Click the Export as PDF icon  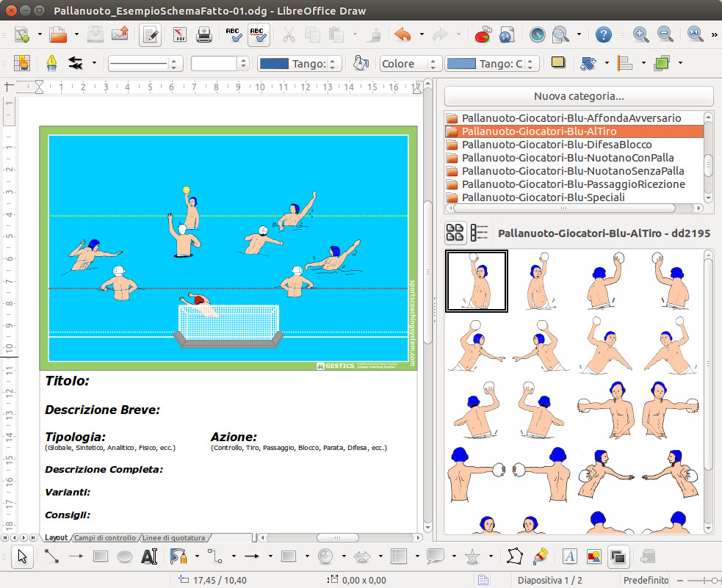click(180, 34)
